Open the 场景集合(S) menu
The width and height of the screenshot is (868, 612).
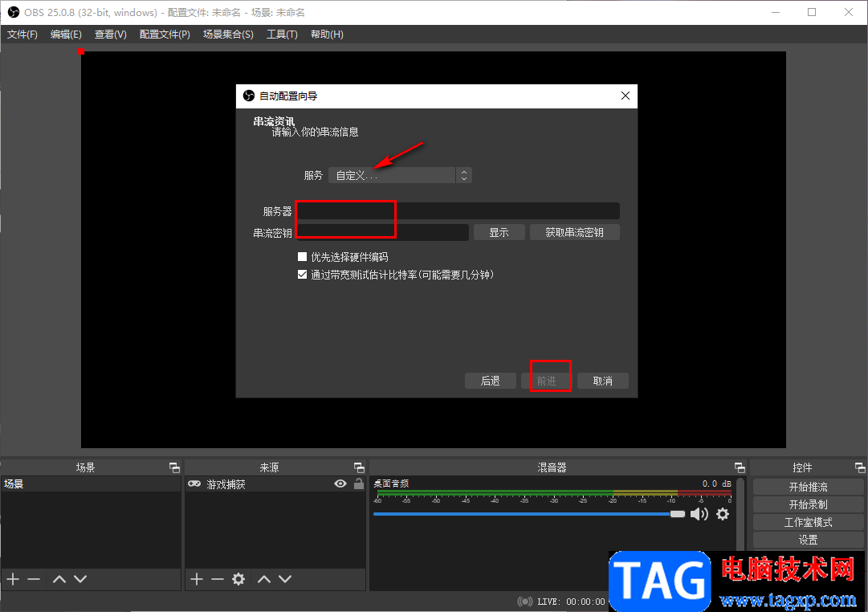(x=228, y=35)
